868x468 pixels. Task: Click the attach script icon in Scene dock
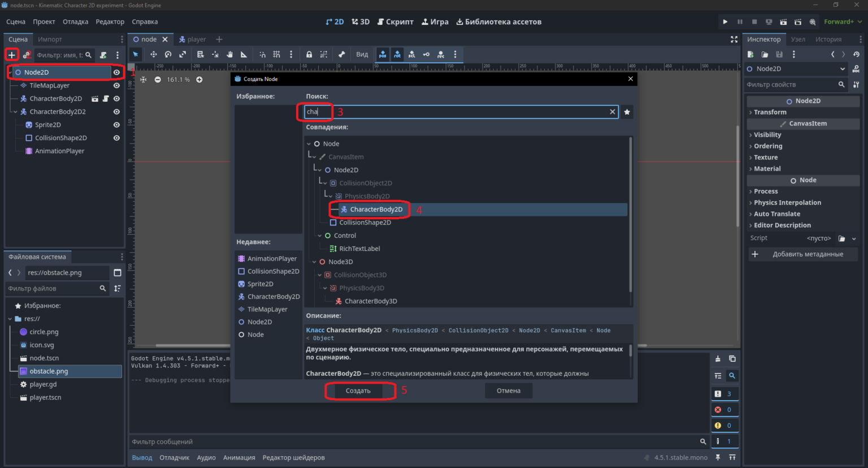pyautogui.click(x=103, y=55)
